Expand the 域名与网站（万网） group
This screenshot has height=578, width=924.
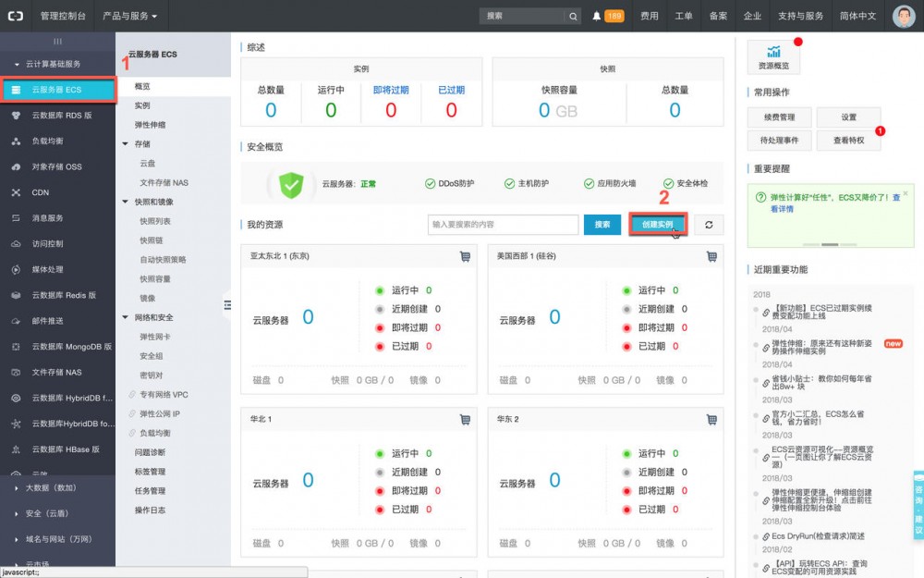17,540
